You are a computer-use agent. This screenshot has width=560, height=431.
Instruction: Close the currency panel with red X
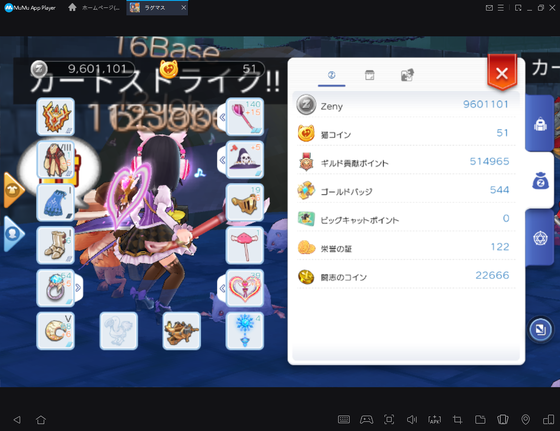[502, 73]
